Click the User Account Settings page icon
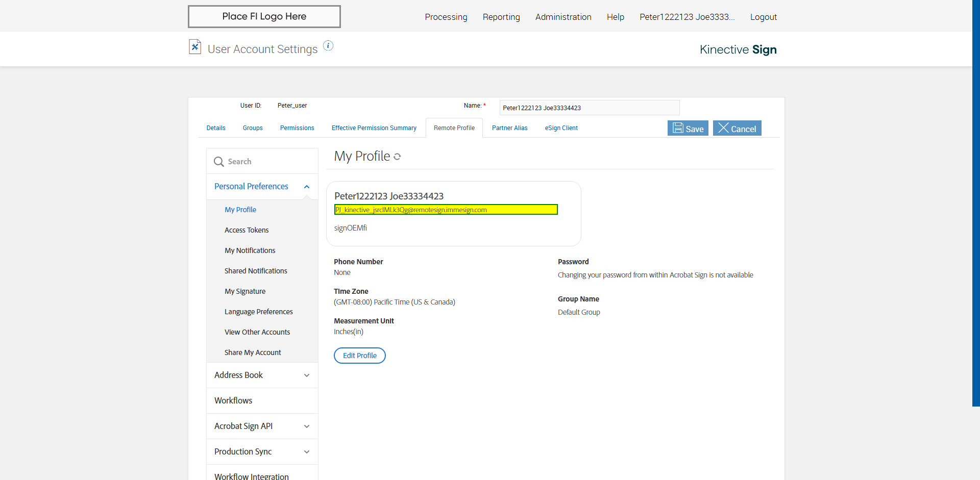 [195, 47]
